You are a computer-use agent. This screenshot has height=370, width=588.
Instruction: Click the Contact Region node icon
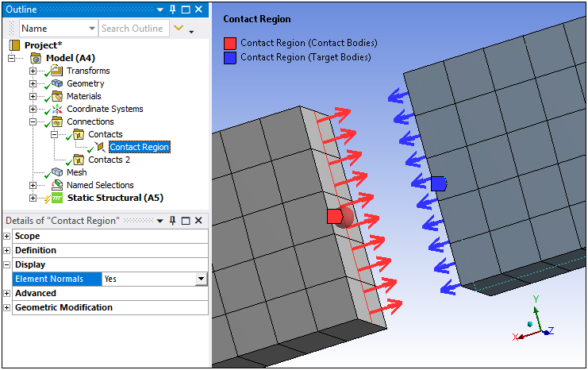coord(100,147)
